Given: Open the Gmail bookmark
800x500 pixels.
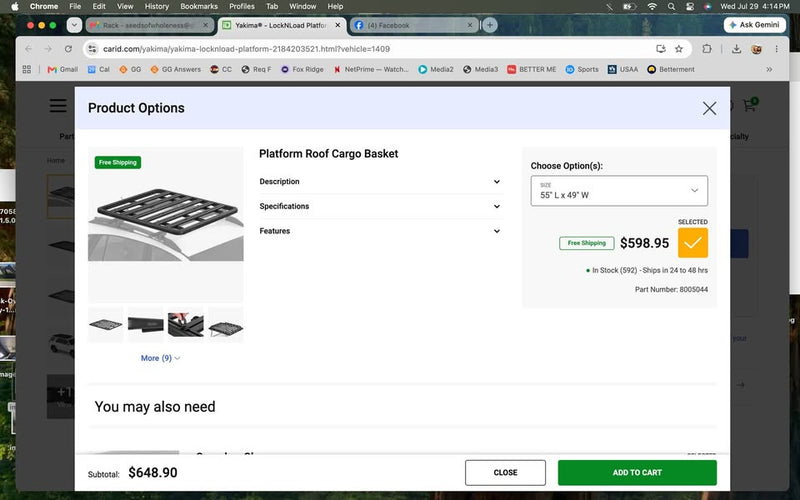Looking at the screenshot, I should tap(63, 69).
